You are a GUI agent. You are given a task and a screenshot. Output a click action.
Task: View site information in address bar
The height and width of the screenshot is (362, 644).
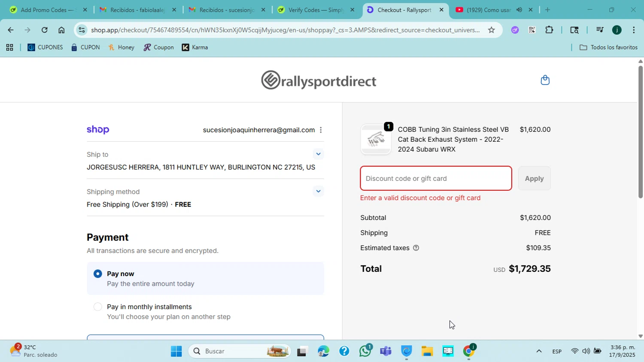[x=82, y=30]
